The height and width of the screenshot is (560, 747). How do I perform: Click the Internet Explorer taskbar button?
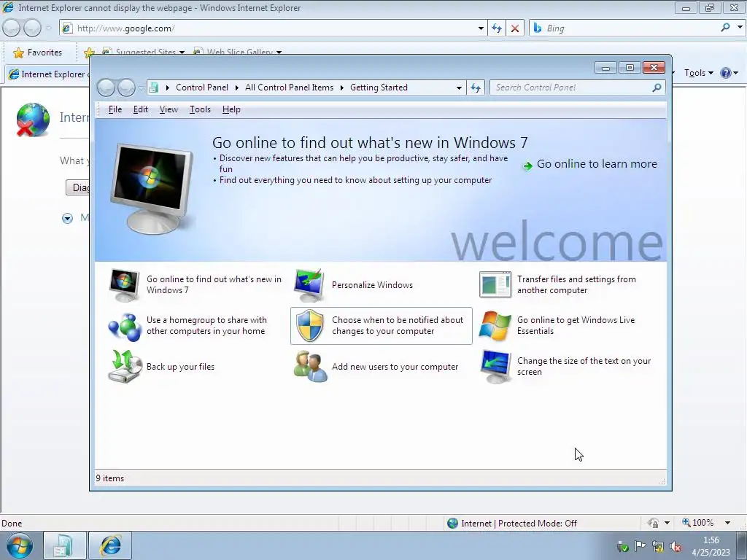111,545
